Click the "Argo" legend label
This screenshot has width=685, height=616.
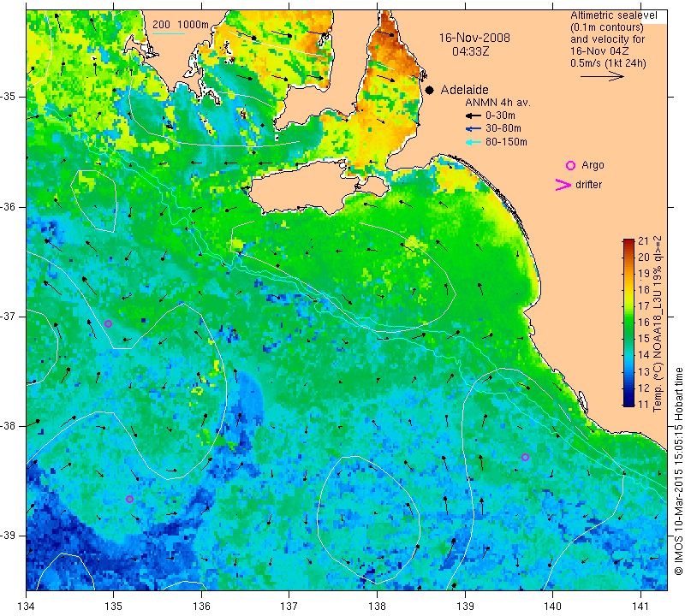pos(593,165)
